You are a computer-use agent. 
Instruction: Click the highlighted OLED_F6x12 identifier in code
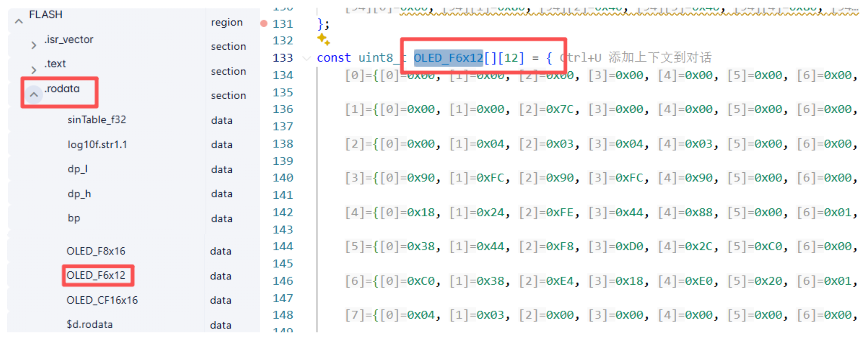(448, 58)
